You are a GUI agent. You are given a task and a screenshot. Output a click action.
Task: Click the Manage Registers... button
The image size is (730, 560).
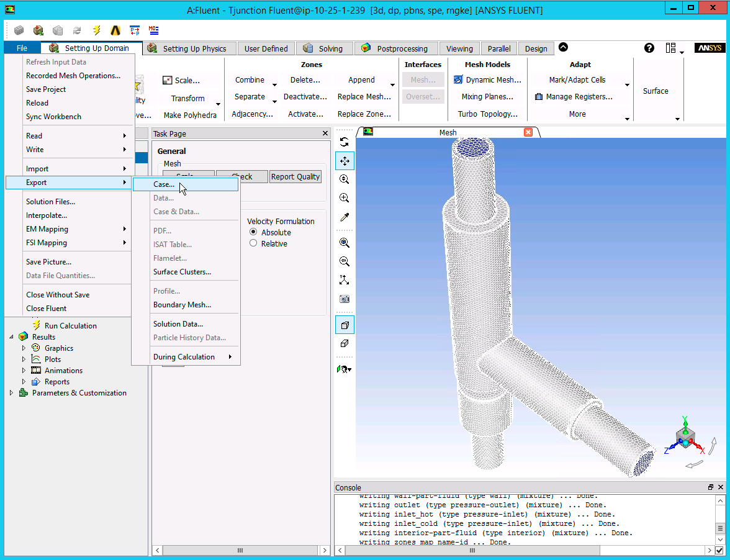(574, 97)
